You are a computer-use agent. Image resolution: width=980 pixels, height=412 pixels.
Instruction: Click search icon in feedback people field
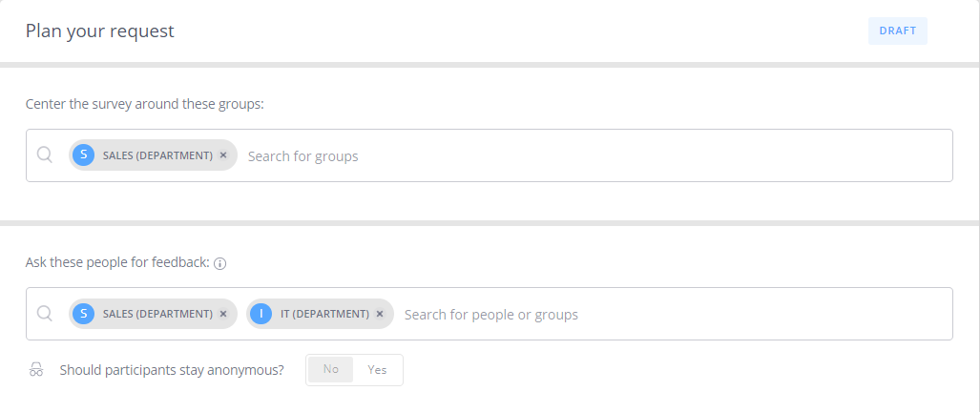tap(45, 313)
